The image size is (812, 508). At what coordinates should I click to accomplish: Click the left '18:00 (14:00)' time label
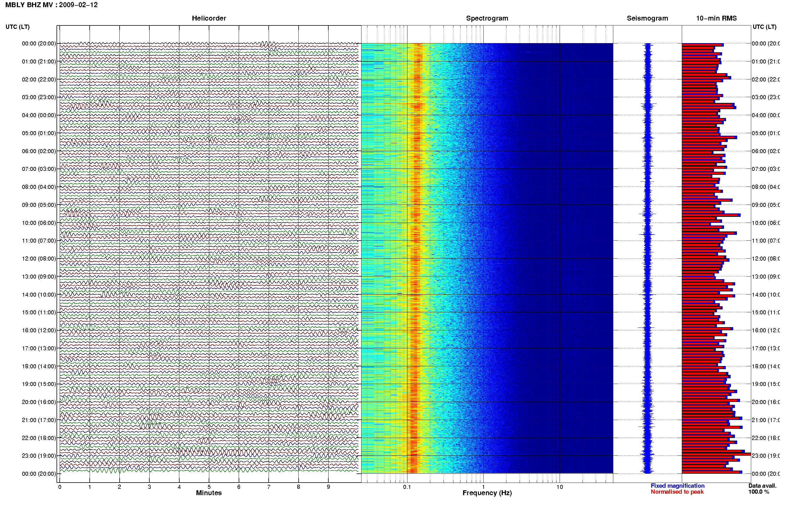tap(39, 366)
